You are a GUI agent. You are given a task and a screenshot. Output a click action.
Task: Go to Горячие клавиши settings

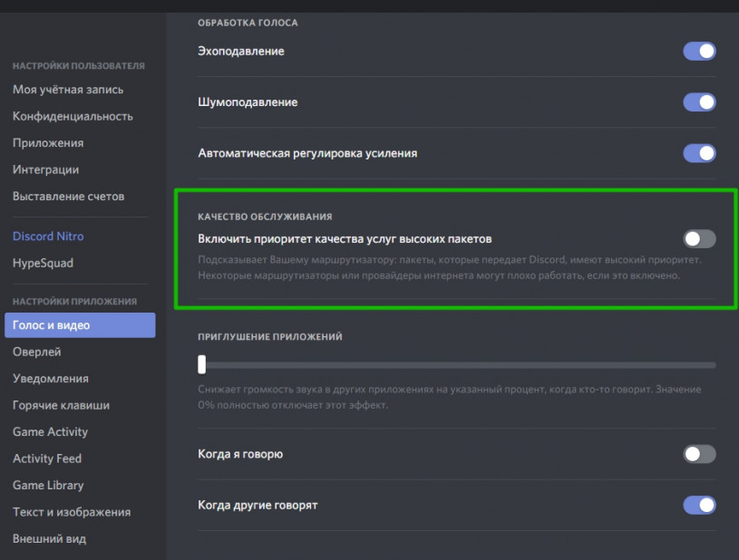click(61, 405)
